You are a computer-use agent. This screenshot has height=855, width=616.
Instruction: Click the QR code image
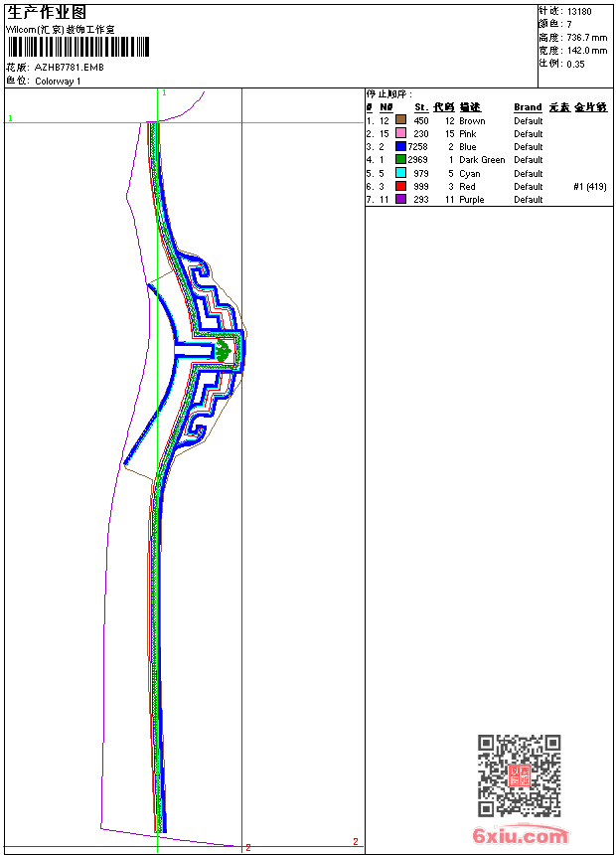point(519,775)
